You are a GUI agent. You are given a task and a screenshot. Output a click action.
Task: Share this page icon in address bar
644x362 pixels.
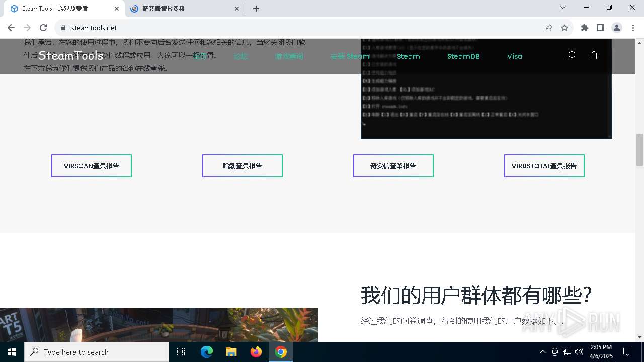click(x=548, y=28)
